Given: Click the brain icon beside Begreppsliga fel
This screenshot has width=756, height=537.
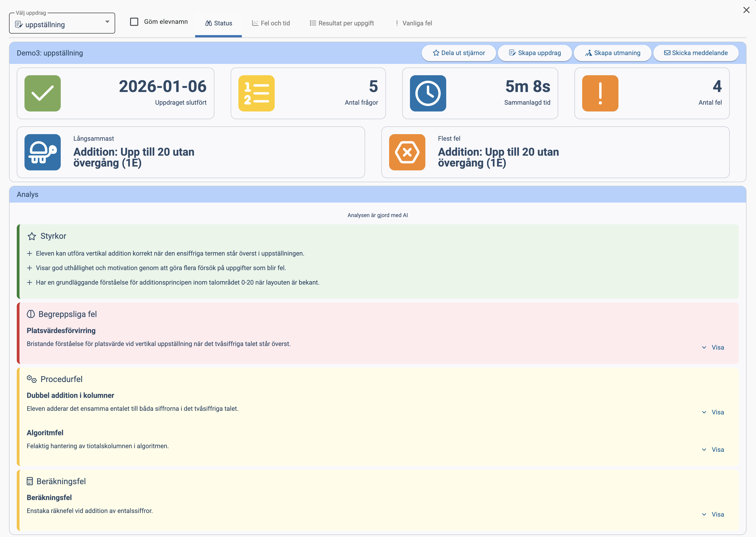Looking at the screenshot, I should tap(31, 314).
